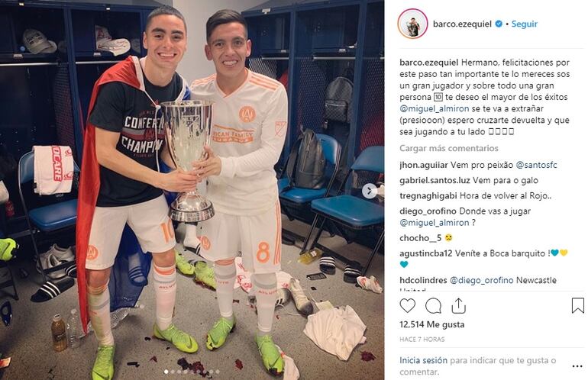The height and width of the screenshot is (380, 588).
Task: Open the jhon.aguiiar commenter profile
Action: (424, 165)
